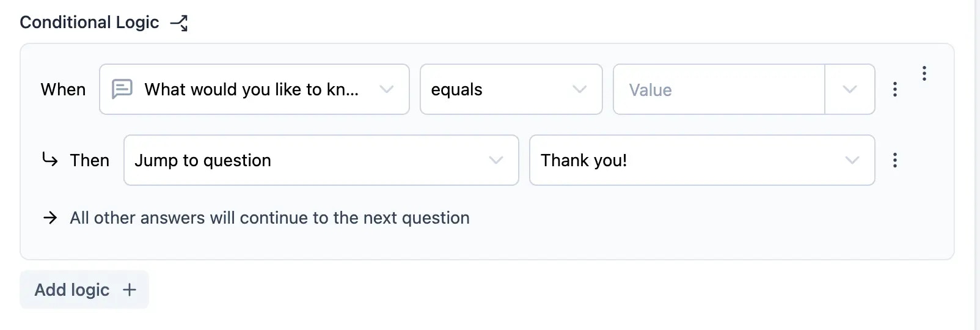Click chevron in Jump to question selector

tap(495, 160)
